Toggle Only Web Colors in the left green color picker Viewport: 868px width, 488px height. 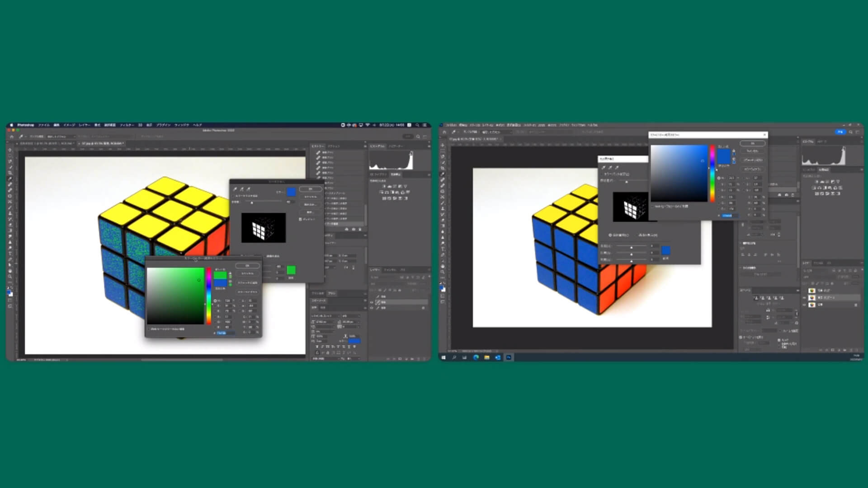[x=149, y=329]
